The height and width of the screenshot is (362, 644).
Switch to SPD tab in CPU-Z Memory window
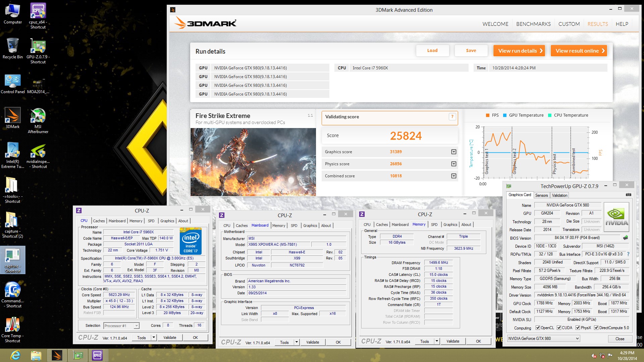(x=434, y=225)
